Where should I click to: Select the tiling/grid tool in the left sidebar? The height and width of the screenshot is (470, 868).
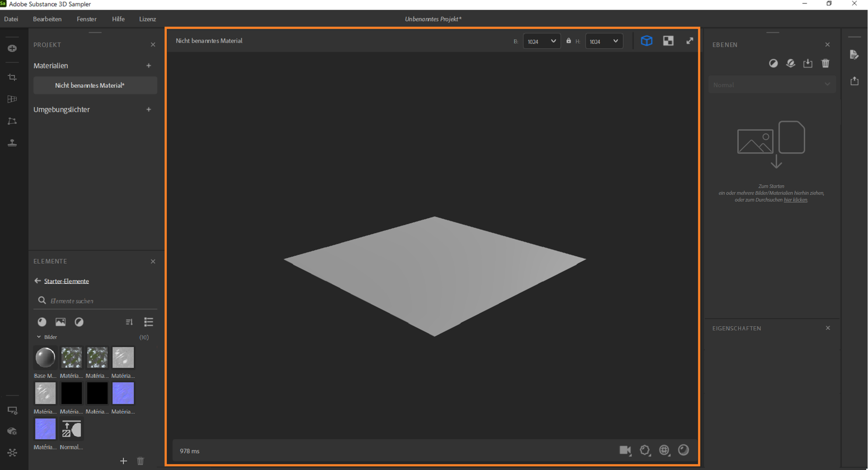12,99
